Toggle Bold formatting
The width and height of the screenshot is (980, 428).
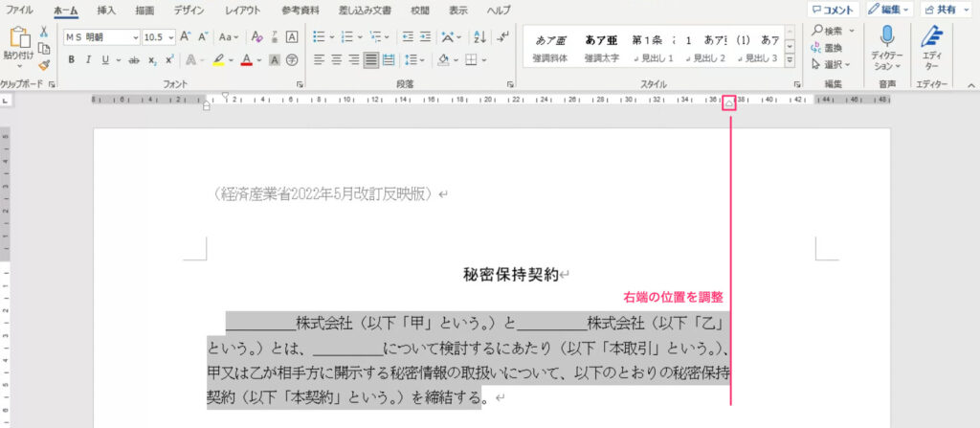pos(71,60)
